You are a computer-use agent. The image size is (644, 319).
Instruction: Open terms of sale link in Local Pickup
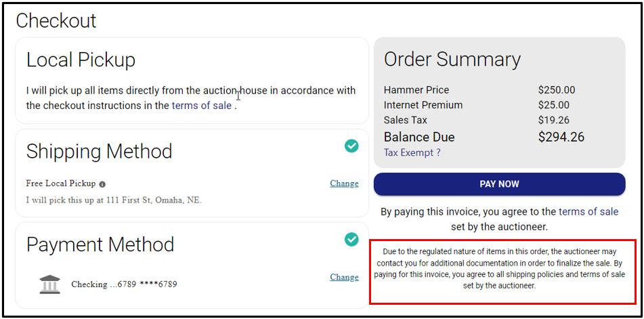(x=202, y=106)
